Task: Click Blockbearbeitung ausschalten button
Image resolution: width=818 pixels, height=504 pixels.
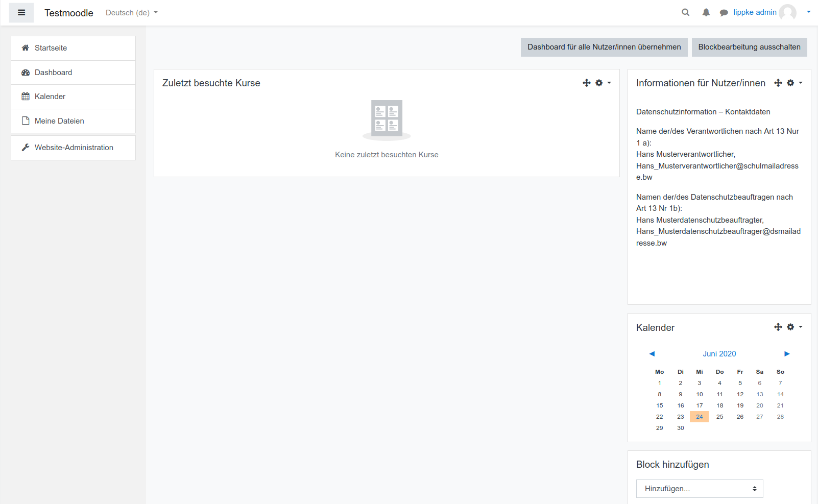Action: [749, 47]
